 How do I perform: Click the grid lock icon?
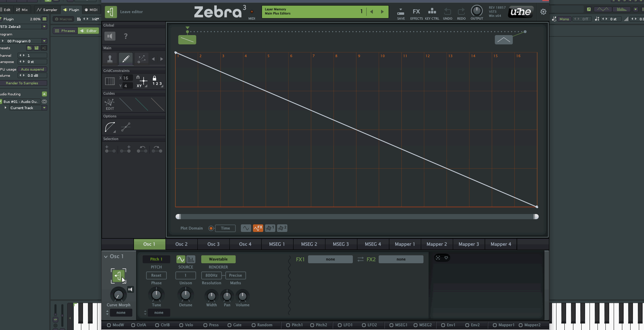click(x=154, y=78)
